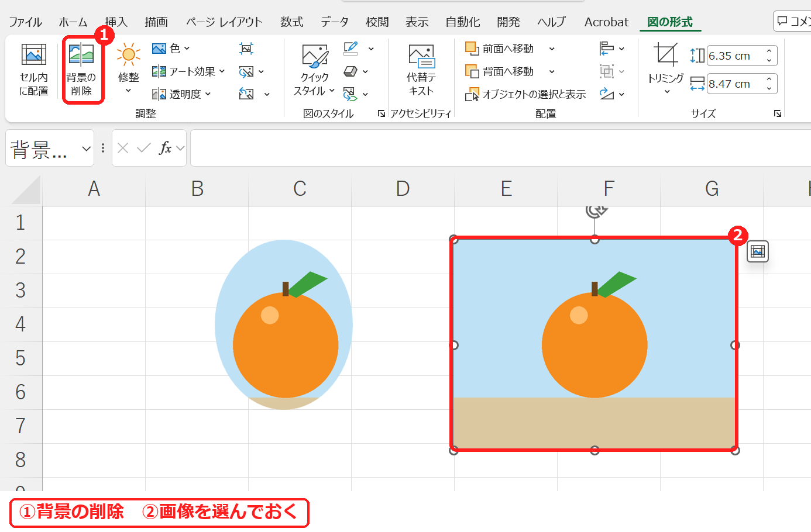Click the fx Insert Function button
Viewport: 811px width, 532px height.
(166, 148)
